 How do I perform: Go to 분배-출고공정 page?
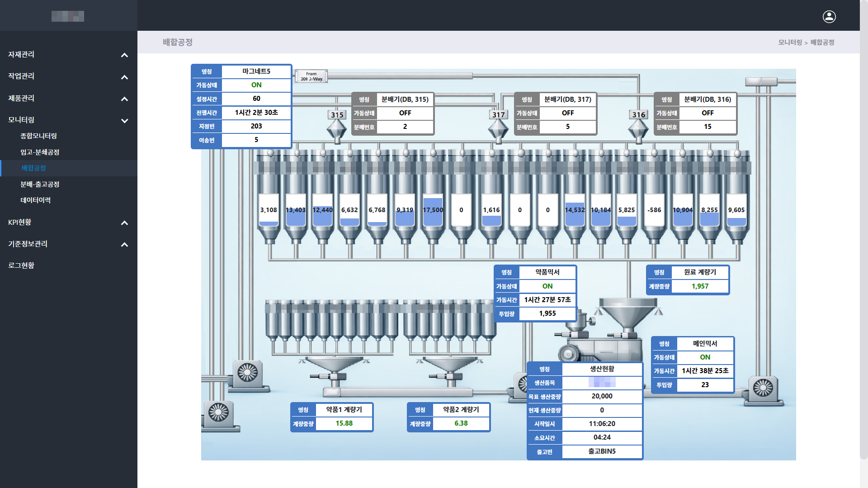[x=40, y=185]
